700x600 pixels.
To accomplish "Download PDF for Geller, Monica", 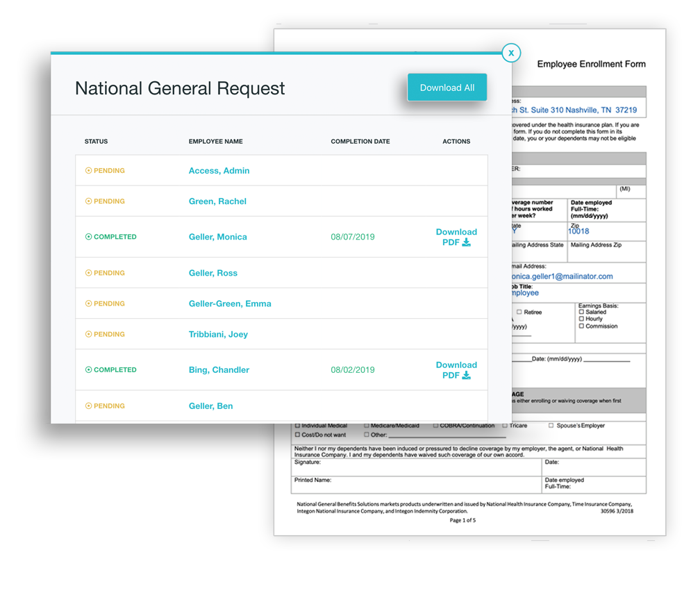I will (x=456, y=237).
